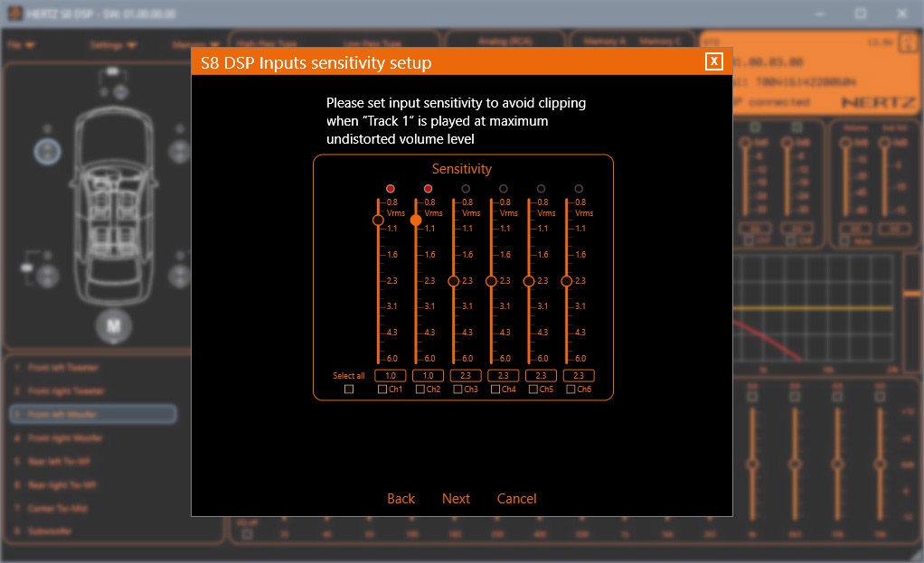Click the Ch4 sensitivity slider handle
The width and height of the screenshot is (924, 563).
[x=492, y=281]
